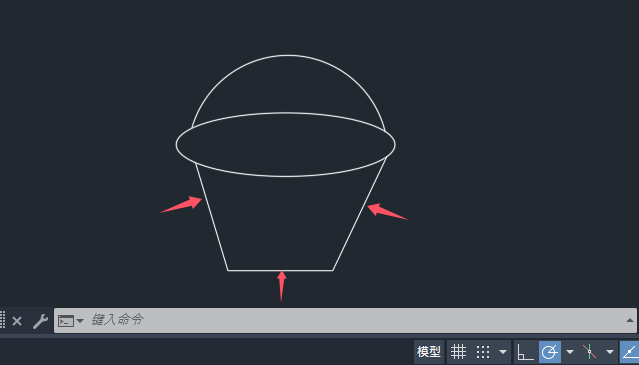The height and width of the screenshot is (365, 639).
Task: Click the command input field '键入命令'
Action: tap(345, 320)
